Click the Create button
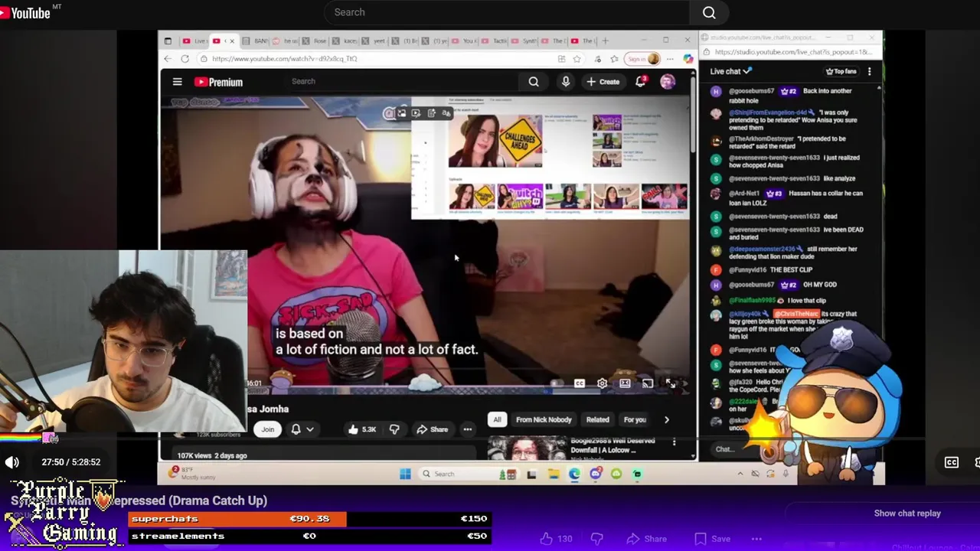The image size is (980, 551). (x=603, y=82)
